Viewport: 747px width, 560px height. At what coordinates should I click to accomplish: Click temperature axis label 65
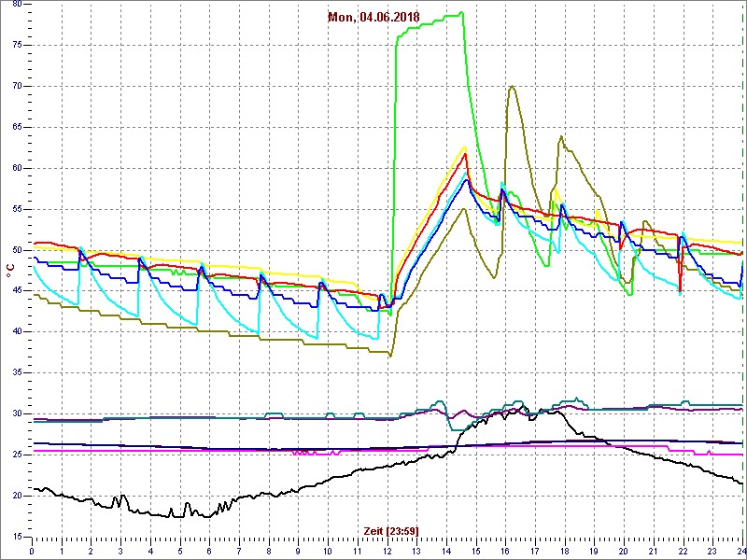pos(17,127)
